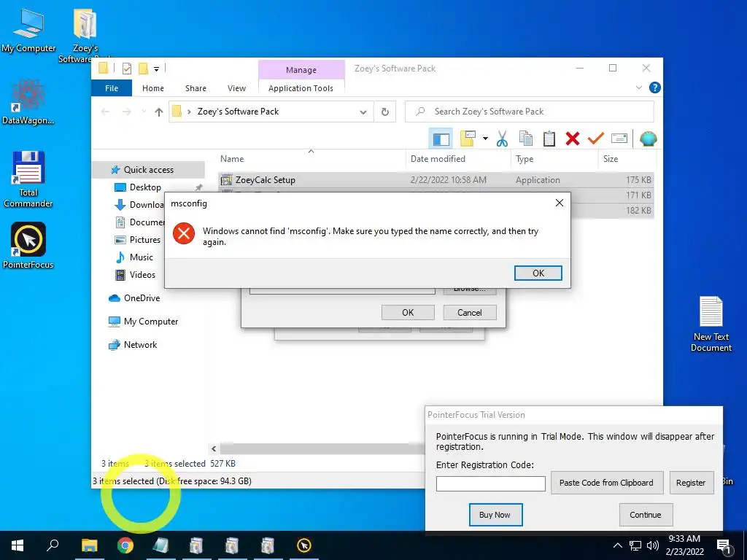The height and width of the screenshot is (560, 747).
Task: Select Quick access in navigation pane
Action: 149,169
